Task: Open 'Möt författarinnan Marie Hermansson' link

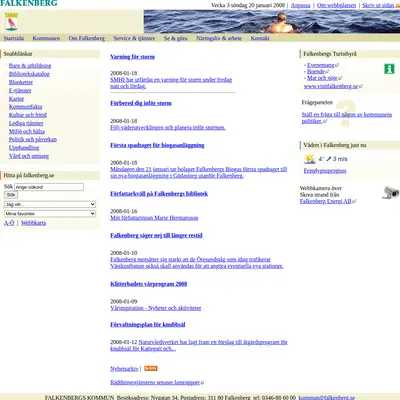Action: pyautogui.click(x=154, y=218)
